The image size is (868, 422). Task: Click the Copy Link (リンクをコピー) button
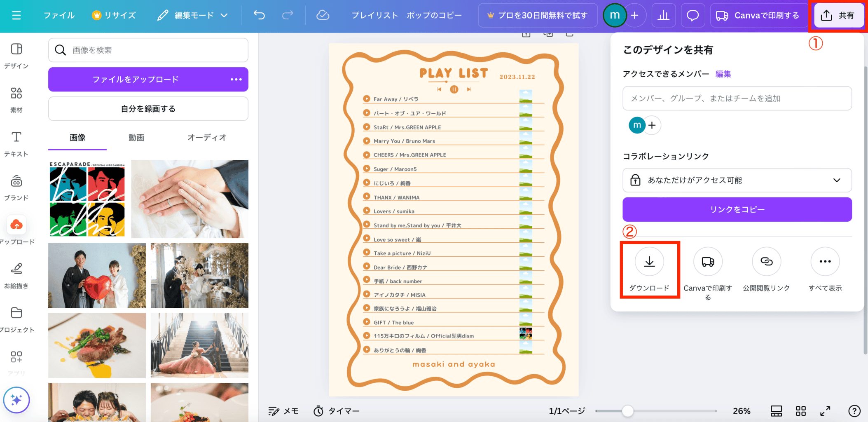[737, 209]
